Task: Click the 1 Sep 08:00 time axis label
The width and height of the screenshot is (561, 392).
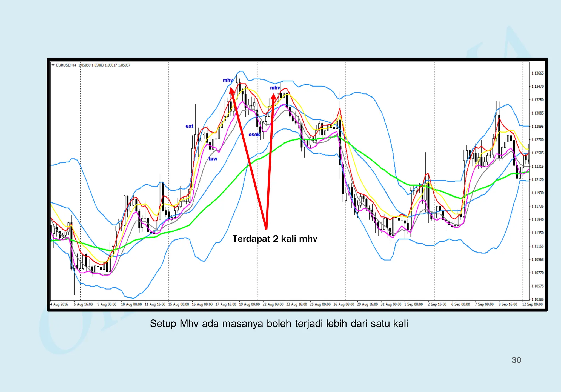Action: tap(413, 304)
